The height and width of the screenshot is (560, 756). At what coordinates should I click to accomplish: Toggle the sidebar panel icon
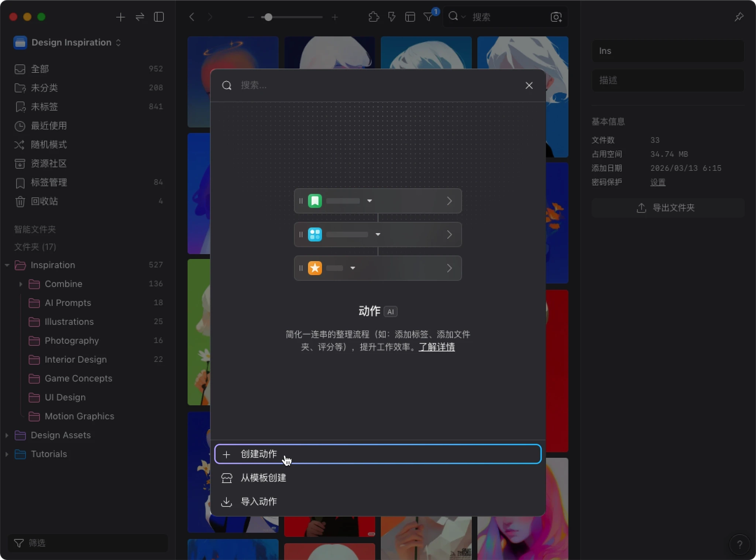click(159, 17)
